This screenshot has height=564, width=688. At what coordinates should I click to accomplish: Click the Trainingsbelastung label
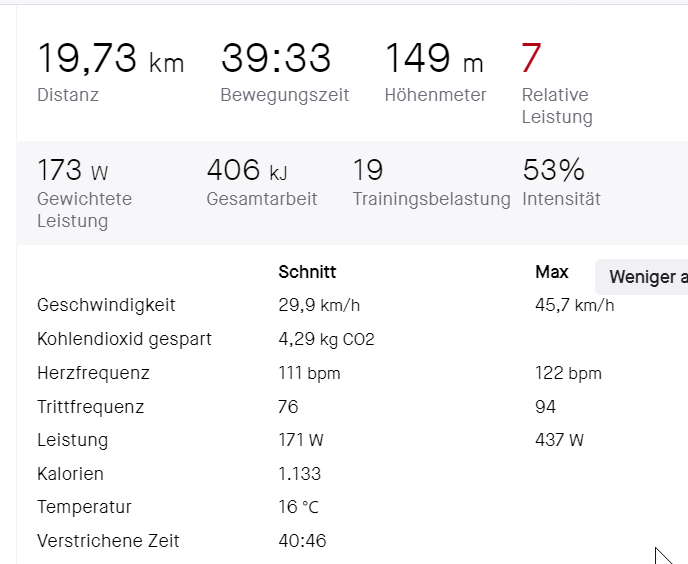(431, 199)
